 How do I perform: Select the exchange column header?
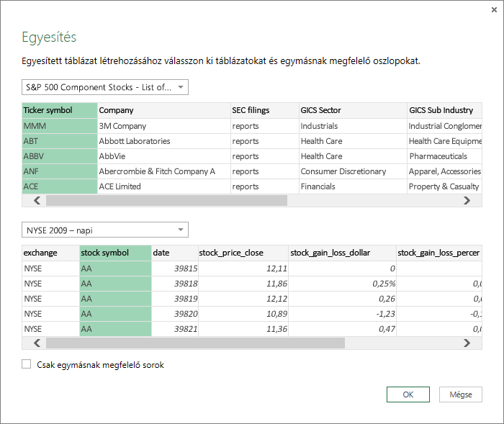tap(51, 253)
